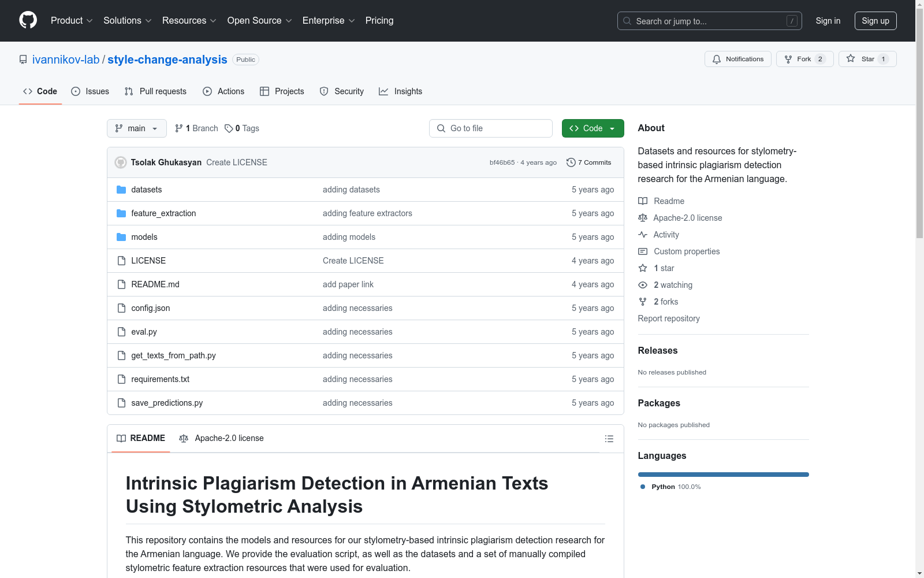Click the forks icon in About sidebar
The image size is (924, 578).
tap(643, 302)
